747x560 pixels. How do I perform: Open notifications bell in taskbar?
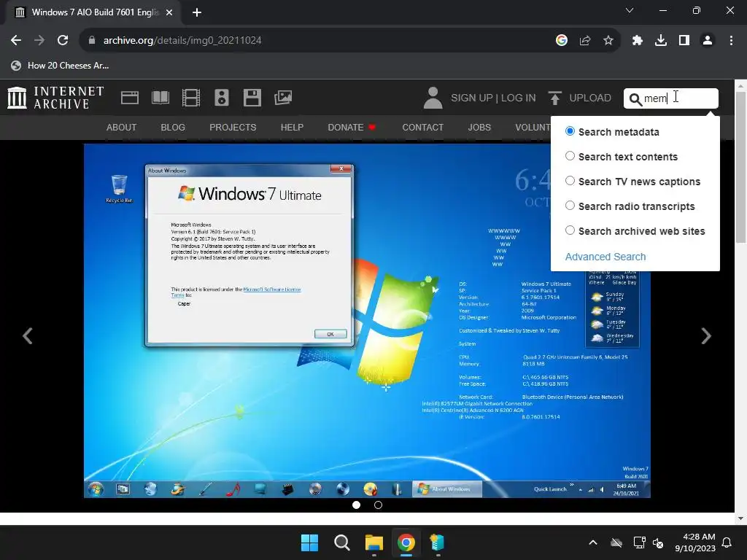[x=727, y=542]
